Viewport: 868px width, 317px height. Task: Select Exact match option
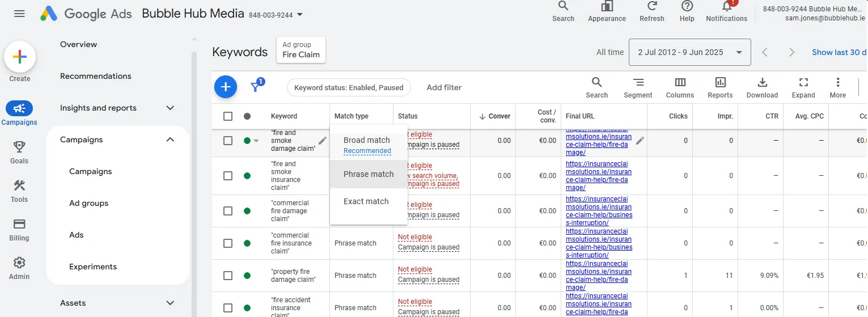coord(369,201)
